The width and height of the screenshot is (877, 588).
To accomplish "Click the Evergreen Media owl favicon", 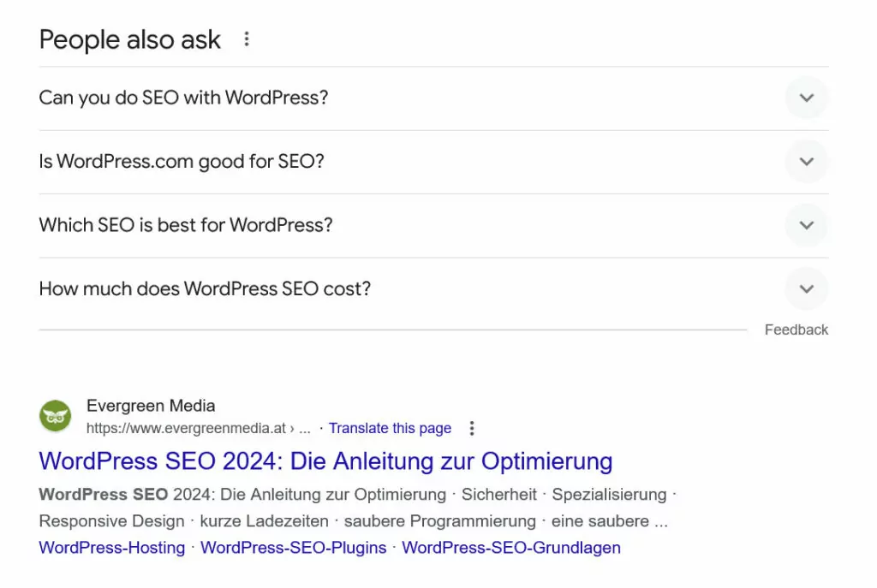I will (55, 416).
